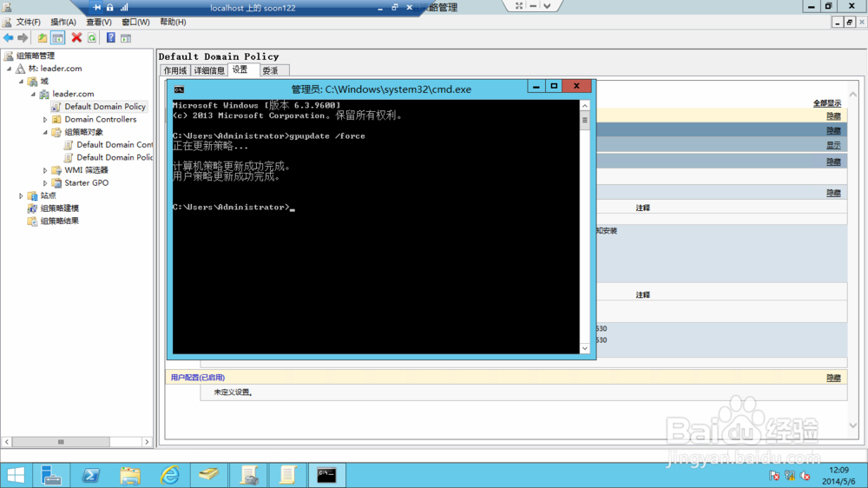Click the signal strength icon on session bar
The image size is (868, 488).
124,7
